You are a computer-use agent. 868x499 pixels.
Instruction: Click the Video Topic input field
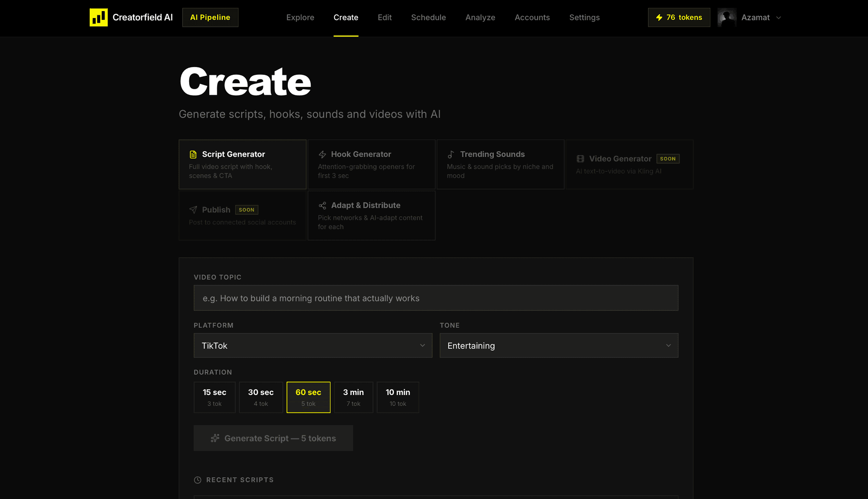436,298
